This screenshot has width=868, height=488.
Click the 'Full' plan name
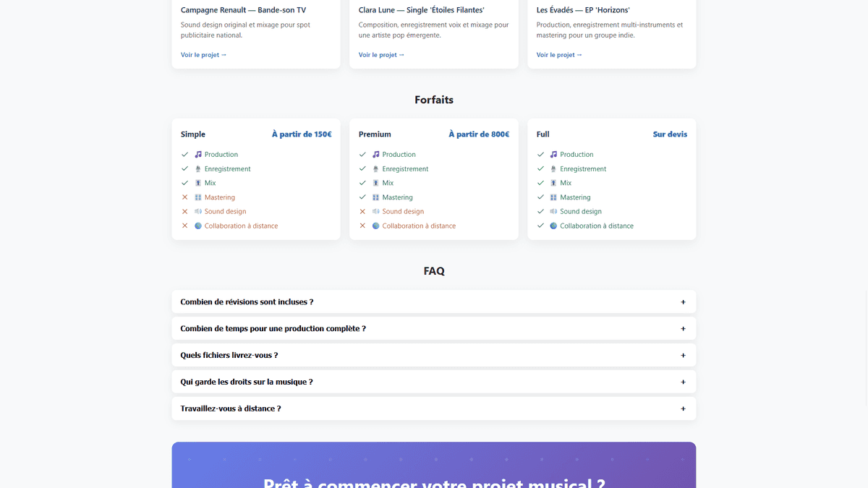pyautogui.click(x=543, y=134)
